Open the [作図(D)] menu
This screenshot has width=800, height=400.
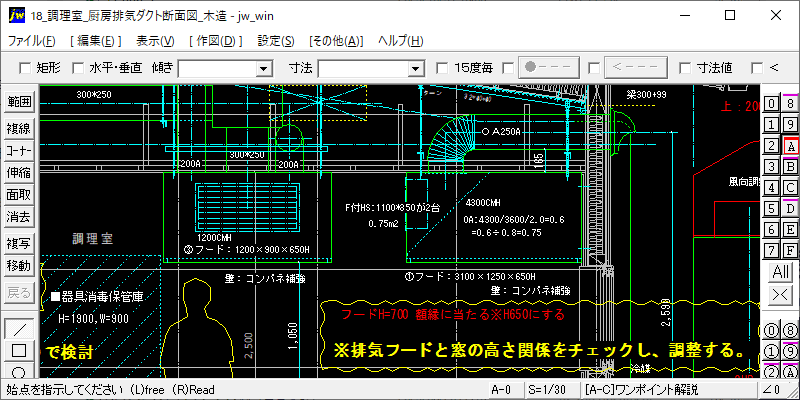click(x=216, y=41)
